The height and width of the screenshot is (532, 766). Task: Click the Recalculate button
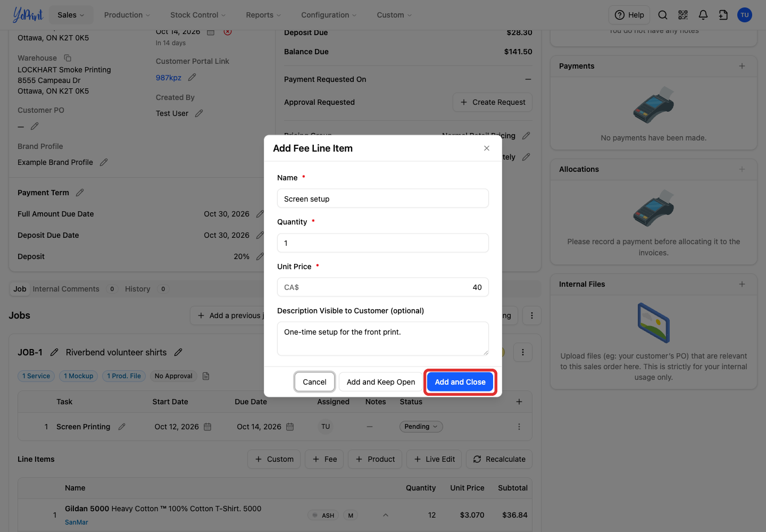point(499,459)
